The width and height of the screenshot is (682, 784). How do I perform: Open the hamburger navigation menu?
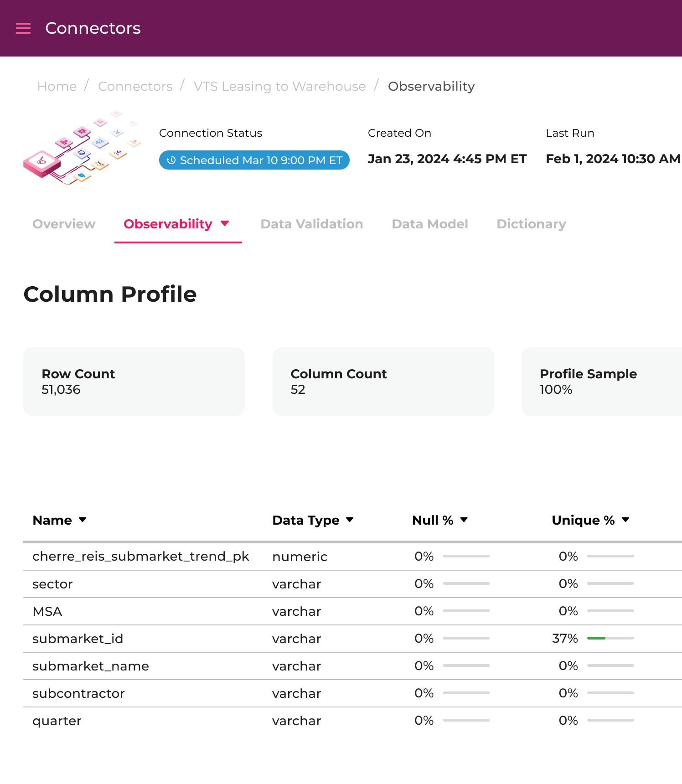point(23,28)
